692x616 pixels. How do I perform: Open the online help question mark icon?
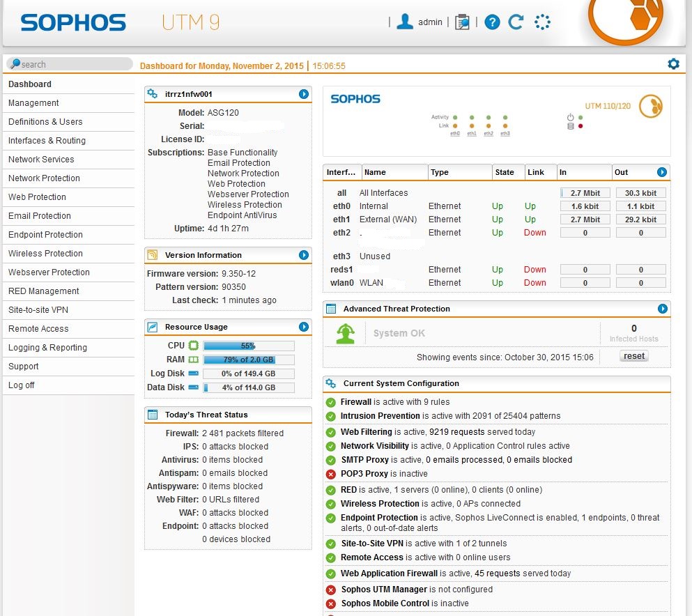click(x=492, y=22)
